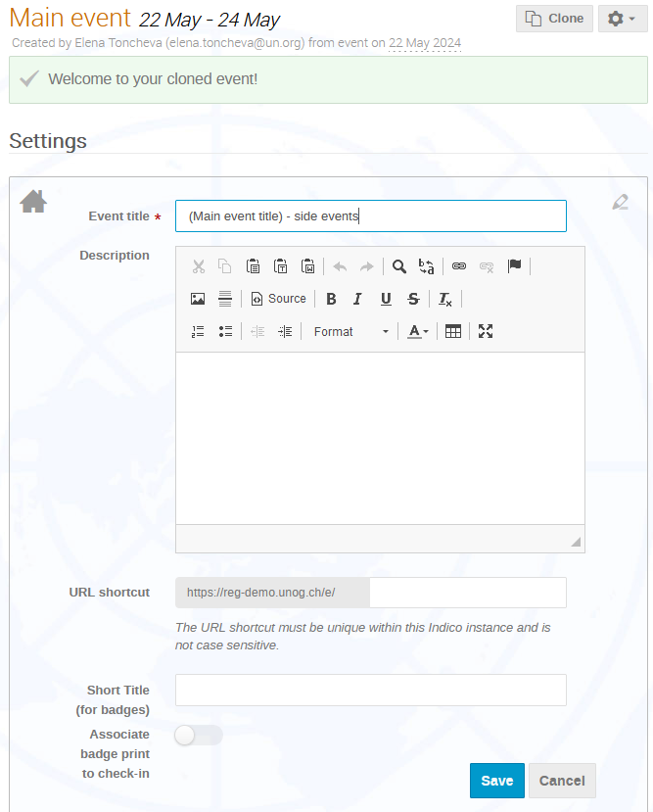
Task: Open the text color dropdown
Action: tap(418, 331)
